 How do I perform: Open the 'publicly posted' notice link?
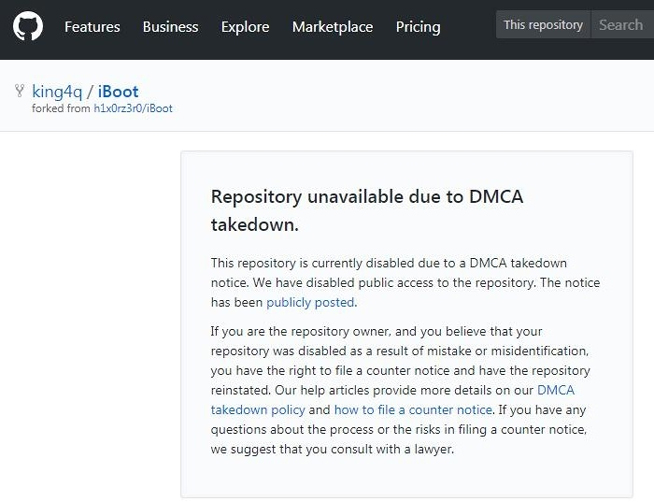coord(310,302)
